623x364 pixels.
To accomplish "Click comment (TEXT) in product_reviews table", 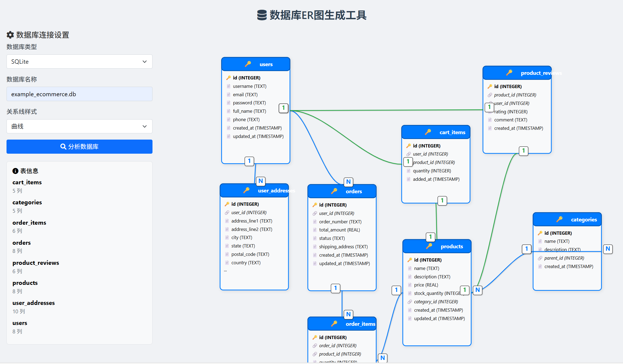I will (x=511, y=120).
